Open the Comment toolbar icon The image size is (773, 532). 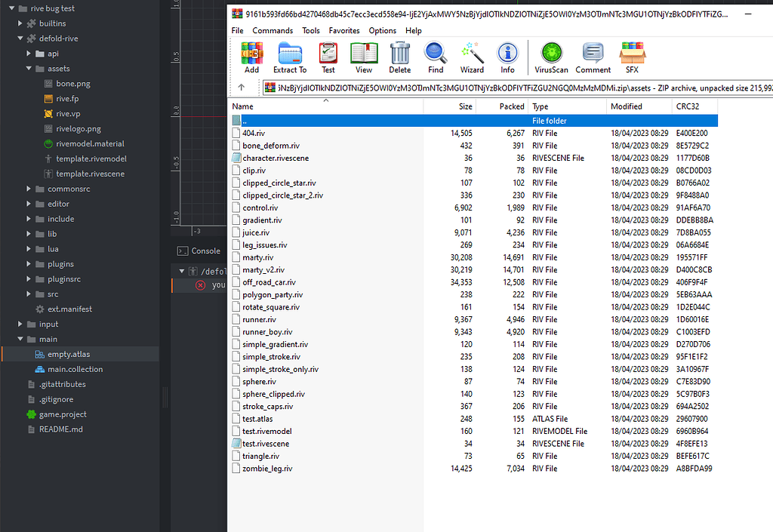pos(593,57)
